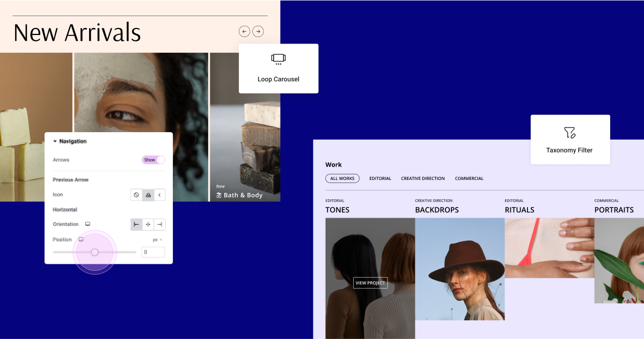Switch to the EDITORIAL filter tab

(380, 178)
